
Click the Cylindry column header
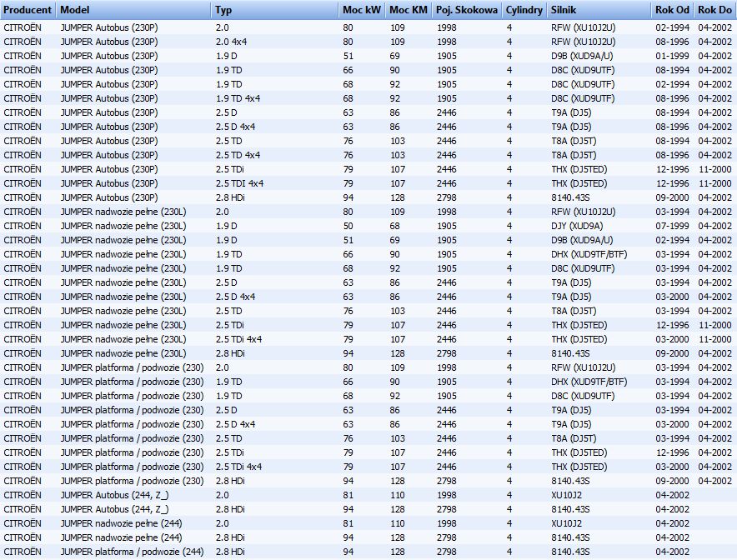[524, 10]
